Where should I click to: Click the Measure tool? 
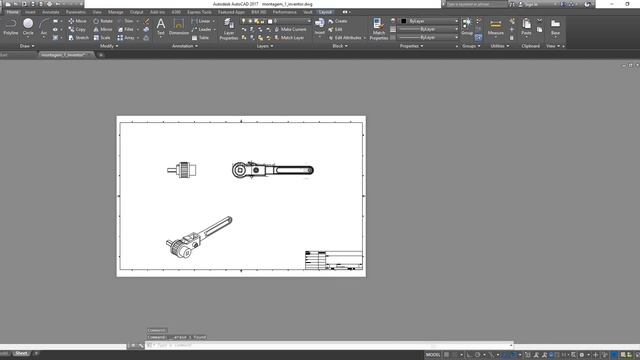pyautogui.click(x=496, y=27)
